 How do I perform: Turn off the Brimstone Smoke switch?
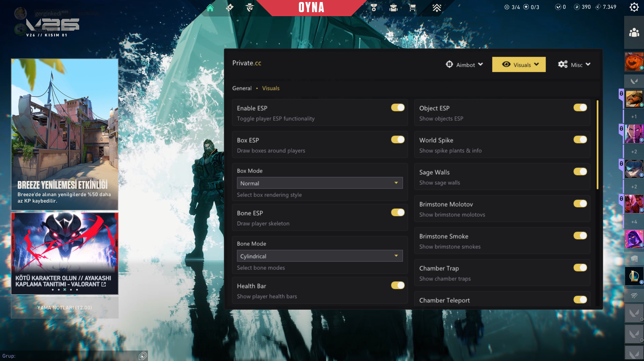pyautogui.click(x=580, y=236)
